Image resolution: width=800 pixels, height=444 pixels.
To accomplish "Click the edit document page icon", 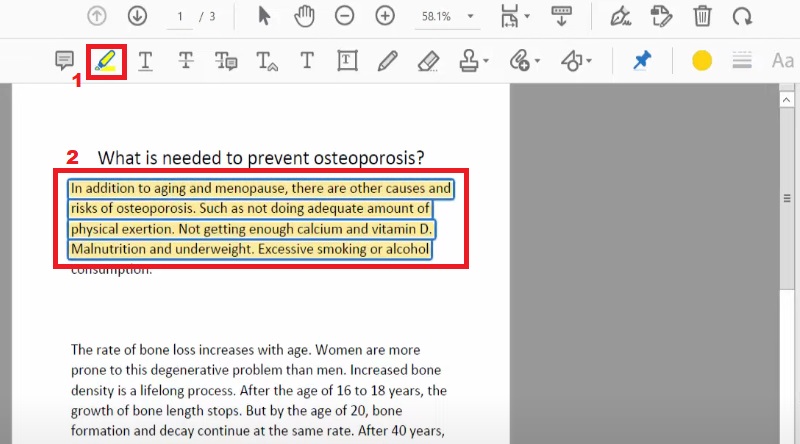I will point(661,16).
